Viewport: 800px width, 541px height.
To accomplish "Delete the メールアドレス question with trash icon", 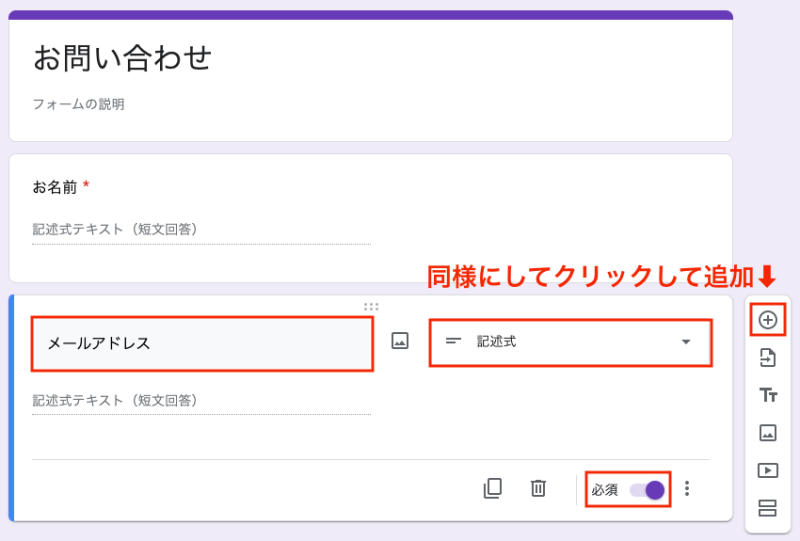I will [538, 488].
